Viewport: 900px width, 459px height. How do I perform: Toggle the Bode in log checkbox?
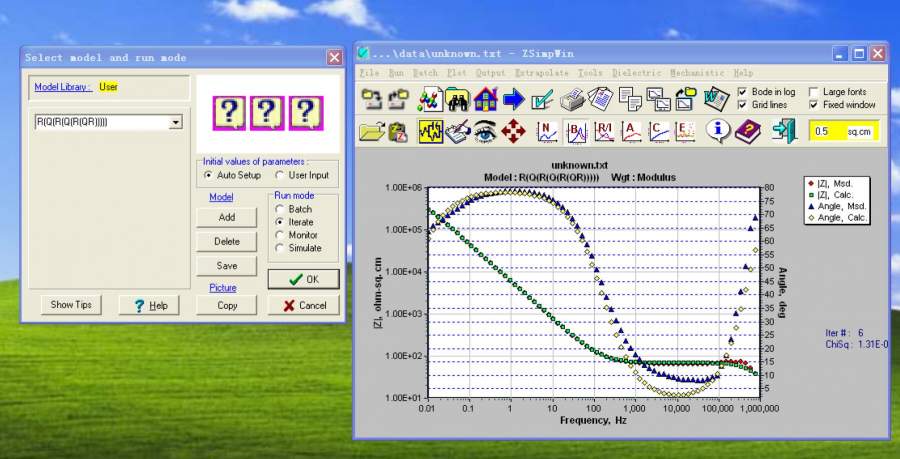click(741, 91)
